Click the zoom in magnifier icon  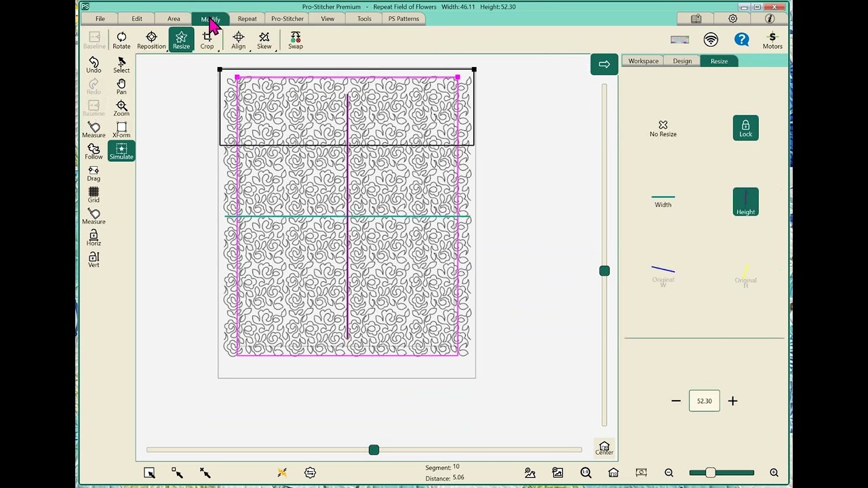pos(774,472)
